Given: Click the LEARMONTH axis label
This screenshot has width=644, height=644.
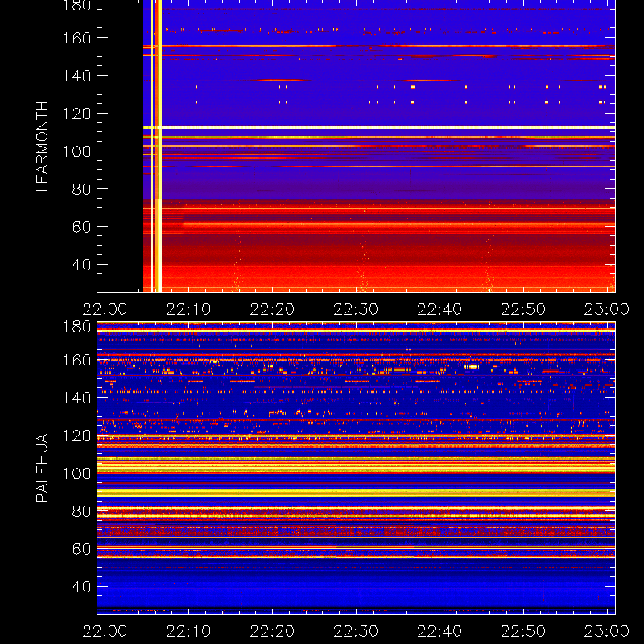Looking at the screenshot, I should [x=42, y=147].
